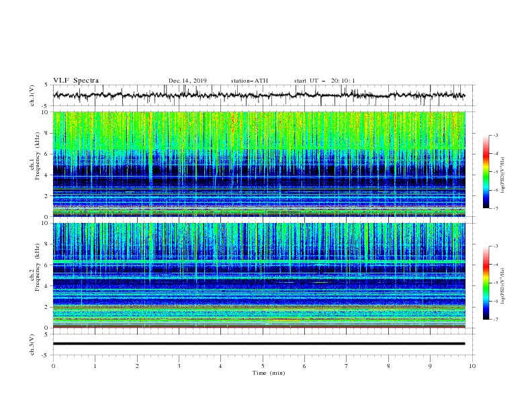The height and width of the screenshot is (411, 532).
Task: Click inside the ch.1 spectrogram panel
Action: point(259,164)
